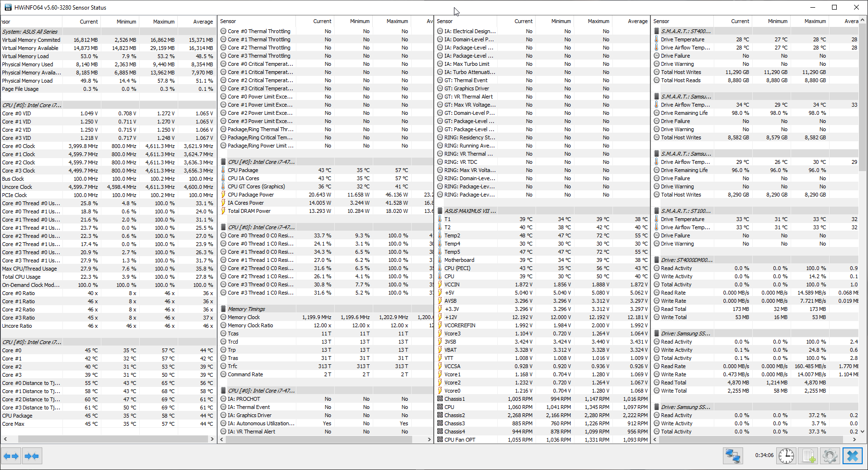Select the System: ASUS All Series header
The height and width of the screenshot is (470, 868).
[30, 32]
